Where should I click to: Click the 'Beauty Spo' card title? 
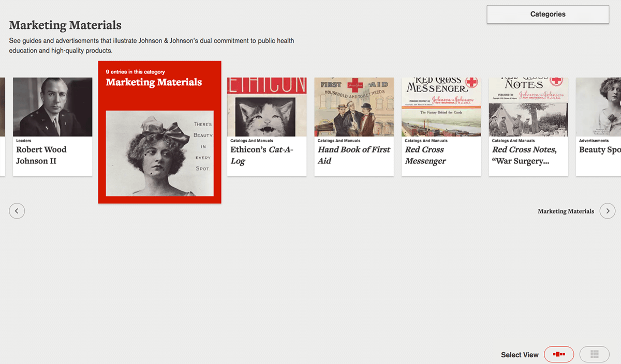pos(600,150)
